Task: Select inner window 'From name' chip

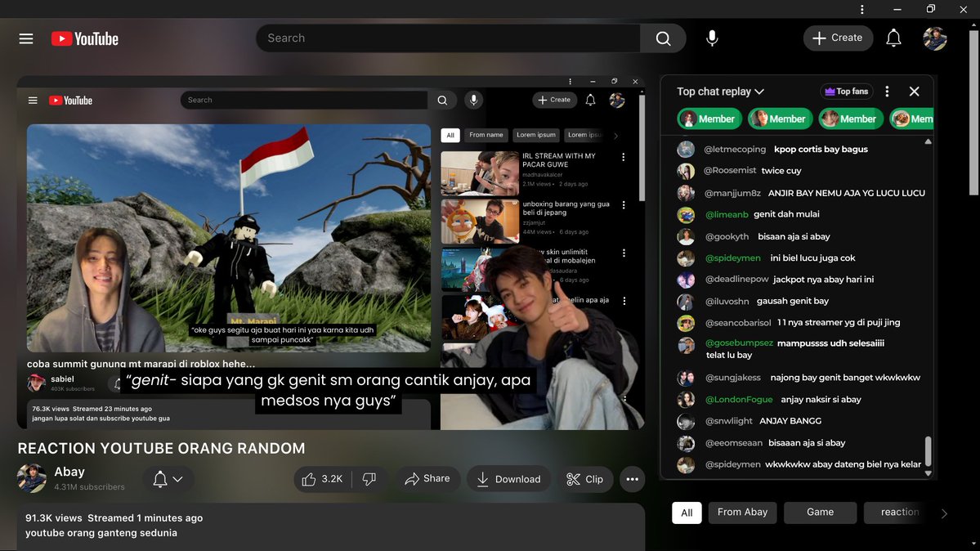Action: 486,135
